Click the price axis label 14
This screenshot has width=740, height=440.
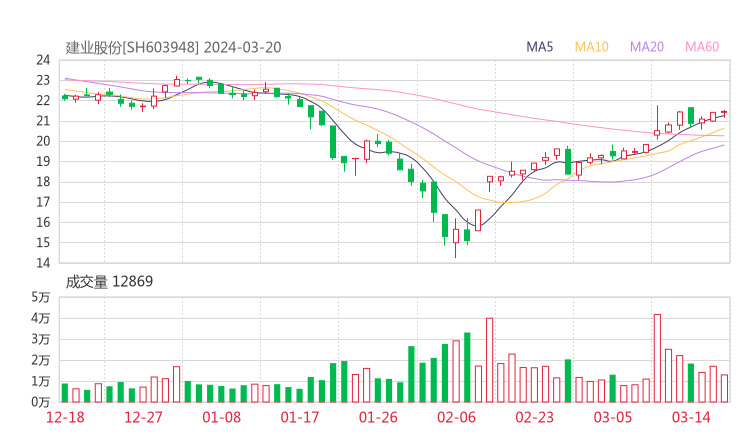click(43, 263)
